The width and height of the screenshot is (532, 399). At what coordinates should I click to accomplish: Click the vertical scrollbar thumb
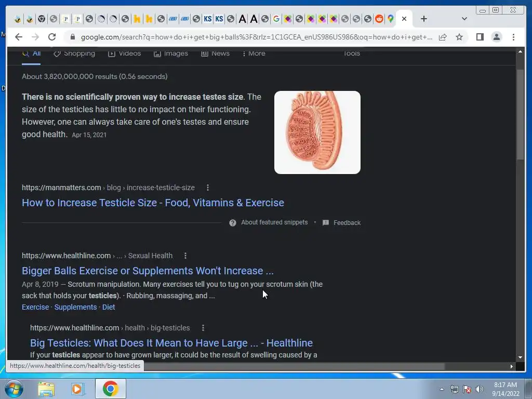click(520, 114)
